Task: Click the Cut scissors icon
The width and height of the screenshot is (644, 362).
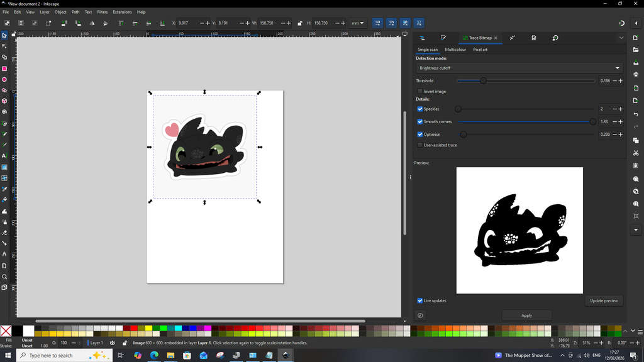Action: (636, 153)
